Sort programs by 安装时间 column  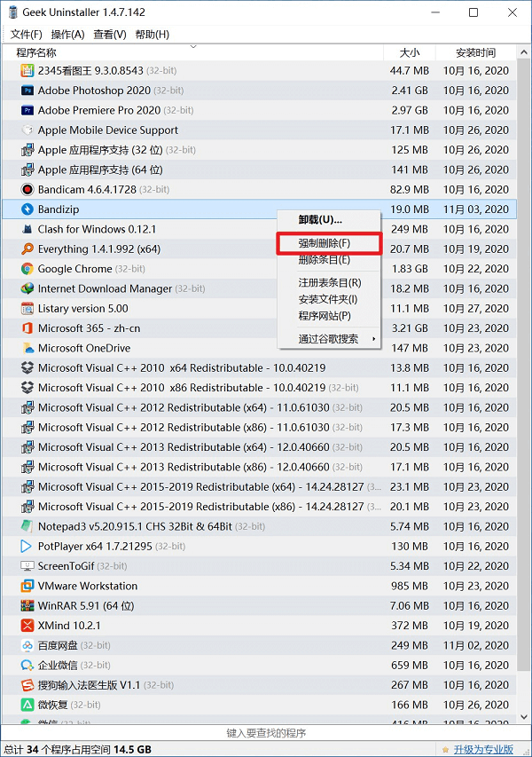(x=476, y=53)
